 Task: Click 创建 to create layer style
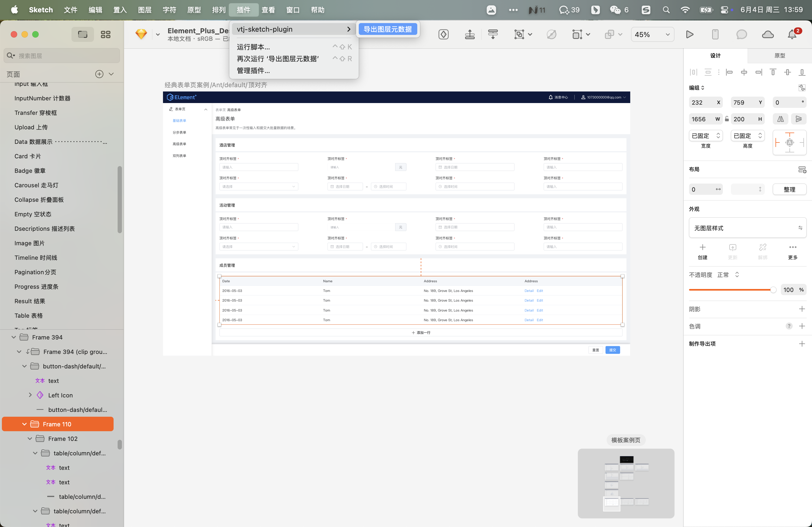point(702,251)
